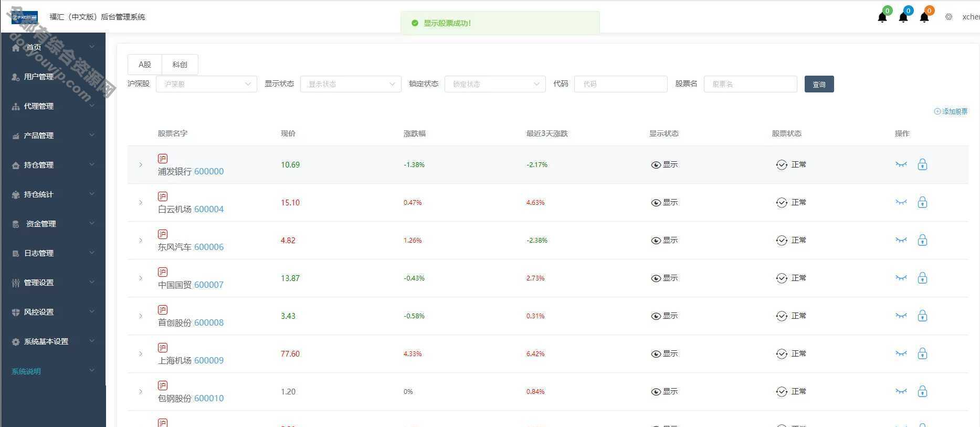
Task: Click the 查询 search button
Action: coord(819,84)
